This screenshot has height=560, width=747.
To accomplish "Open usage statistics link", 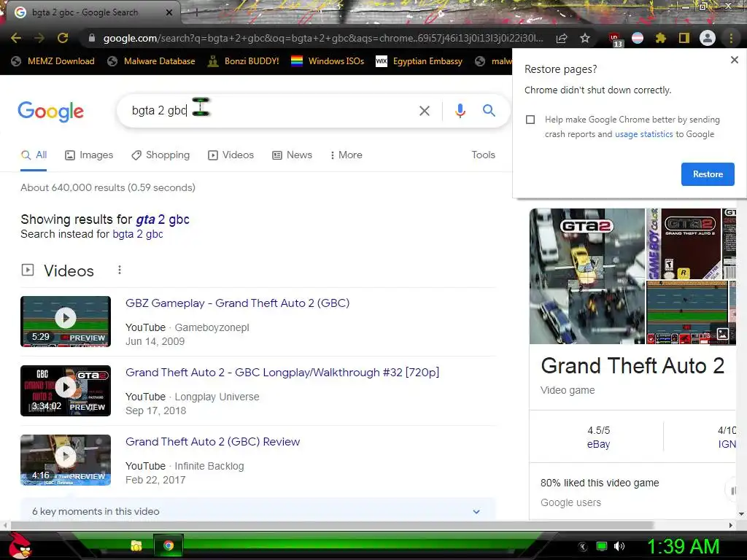I will (x=643, y=134).
